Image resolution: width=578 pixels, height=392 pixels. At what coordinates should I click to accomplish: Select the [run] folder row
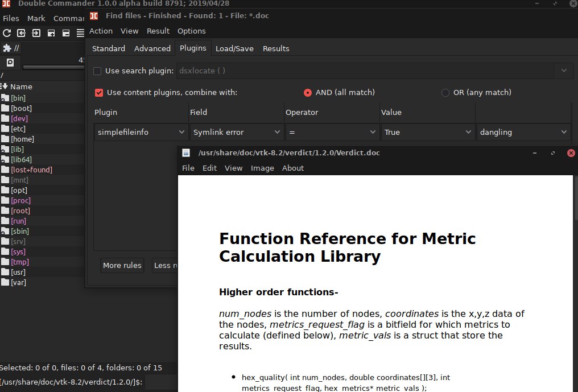click(43, 221)
